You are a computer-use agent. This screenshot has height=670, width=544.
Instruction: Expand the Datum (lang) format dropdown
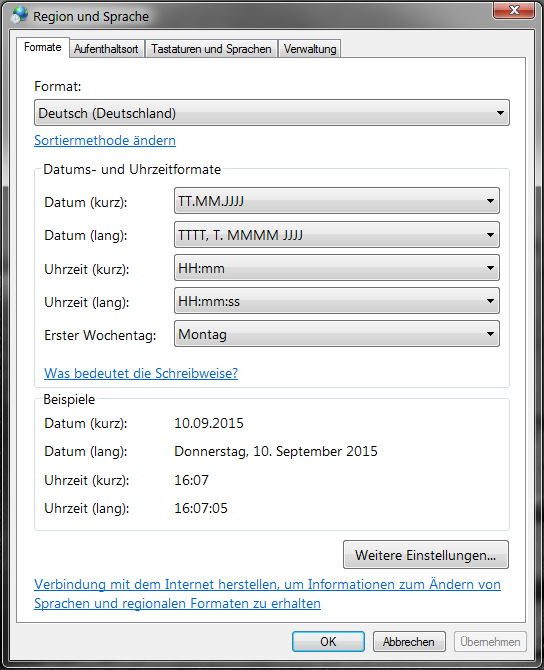pyautogui.click(x=337, y=235)
